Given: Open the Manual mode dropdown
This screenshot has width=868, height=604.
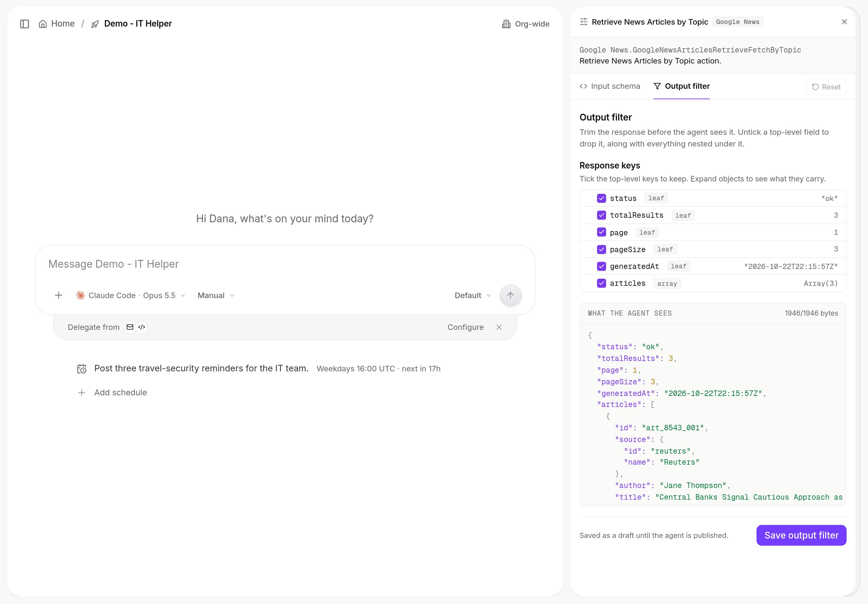Looking at the screenshot, I should click(216, 296).
